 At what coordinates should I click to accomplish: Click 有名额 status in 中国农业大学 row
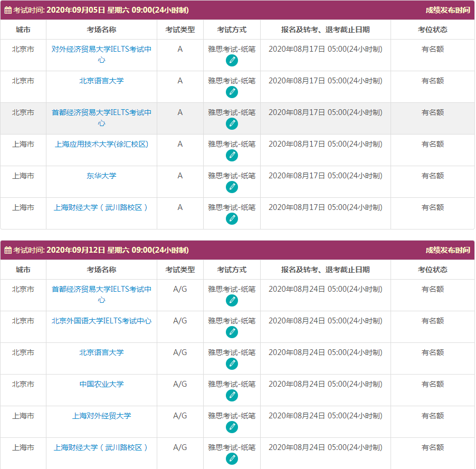[432, 384]
